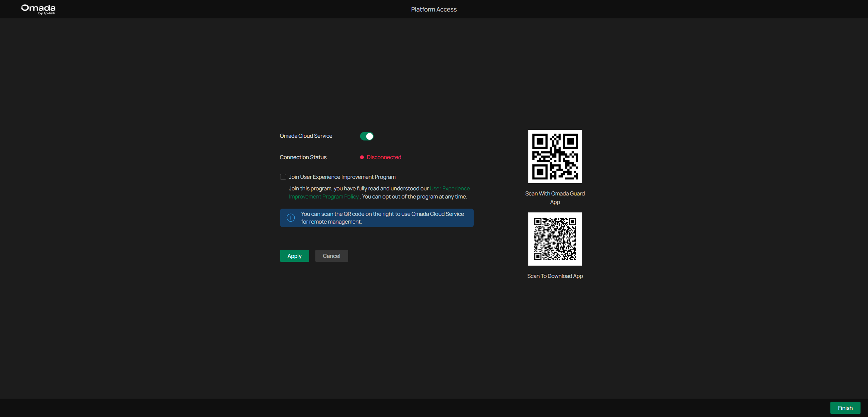Click the Disconnected status text
The width and height of the screenshot is (868, 417).
point(384,157)
